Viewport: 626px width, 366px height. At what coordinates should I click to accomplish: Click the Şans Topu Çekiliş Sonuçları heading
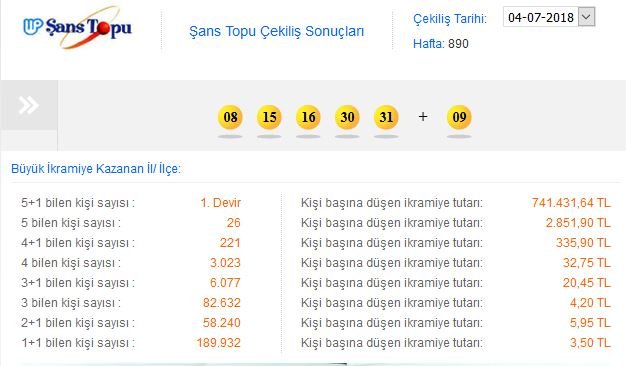[276, 32]
